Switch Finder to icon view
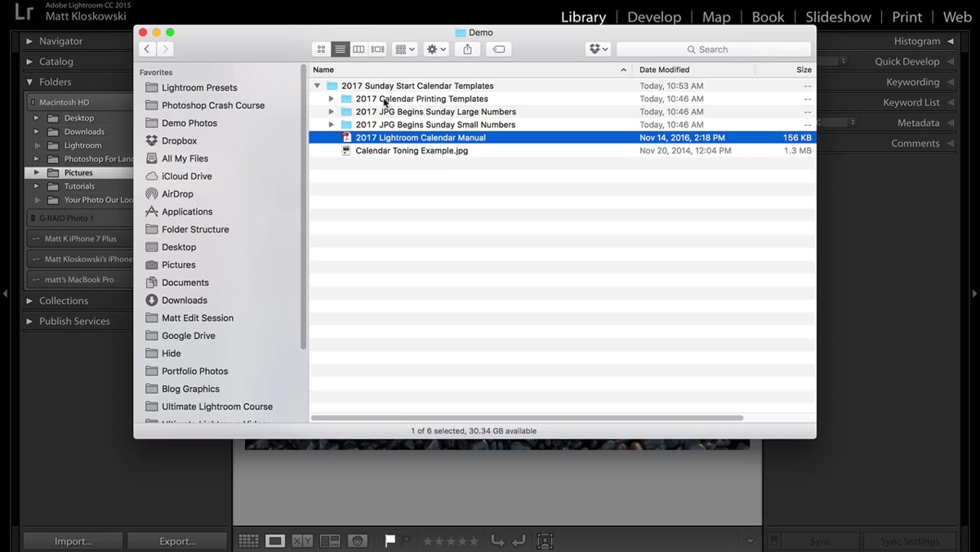 pos(321,50)
